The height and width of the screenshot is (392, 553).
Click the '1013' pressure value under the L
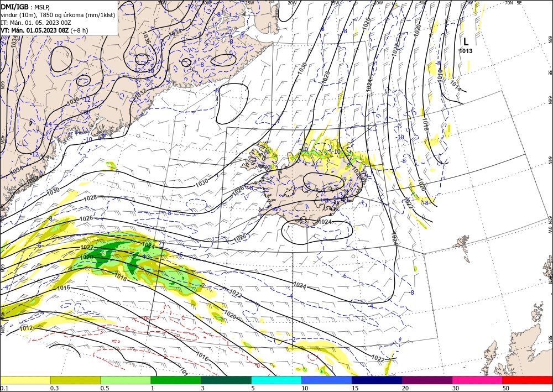(x=466, y=51)
